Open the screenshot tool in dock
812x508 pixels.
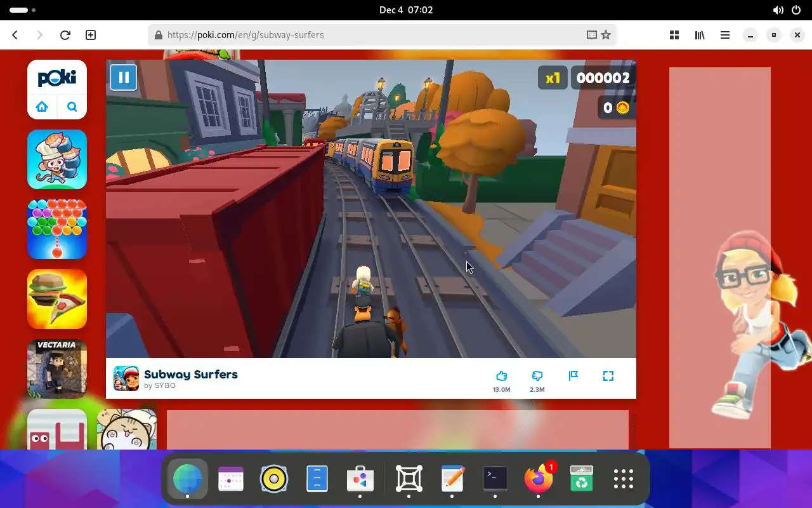tap(409, 478)
